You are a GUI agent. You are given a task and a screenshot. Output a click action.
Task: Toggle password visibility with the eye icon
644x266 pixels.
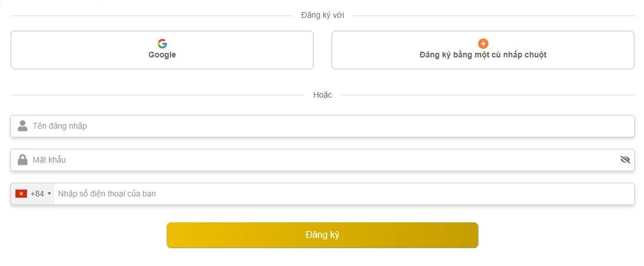click(x=625, y=160)
